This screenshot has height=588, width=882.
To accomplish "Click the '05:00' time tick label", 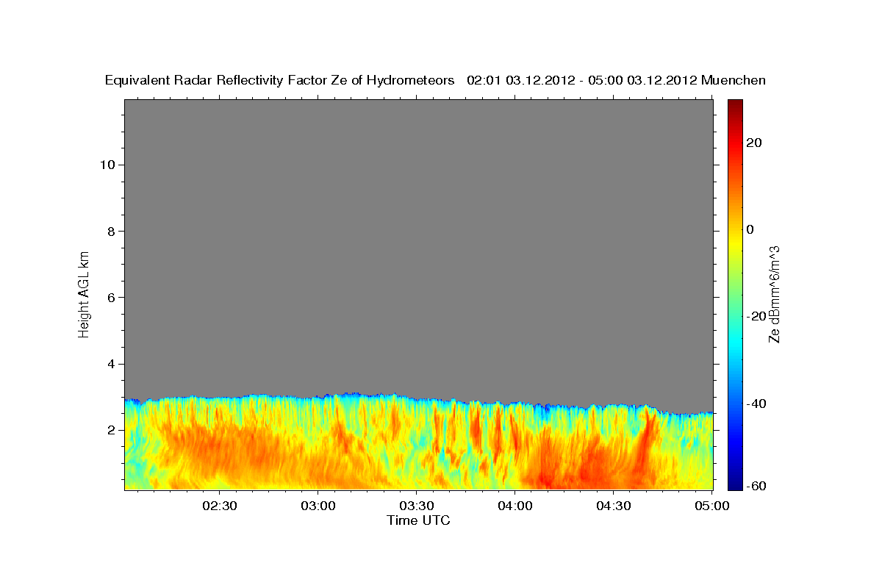I will point(711,506).
